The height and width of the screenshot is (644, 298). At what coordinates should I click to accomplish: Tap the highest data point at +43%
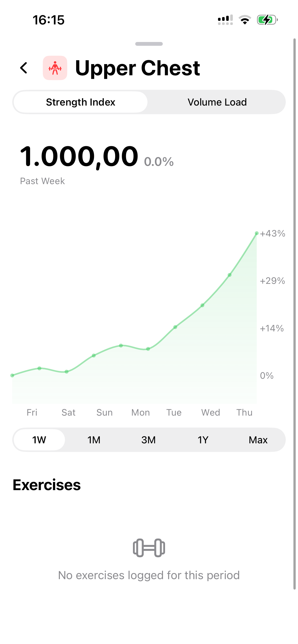pyautogui.click(x=256, y=233)
